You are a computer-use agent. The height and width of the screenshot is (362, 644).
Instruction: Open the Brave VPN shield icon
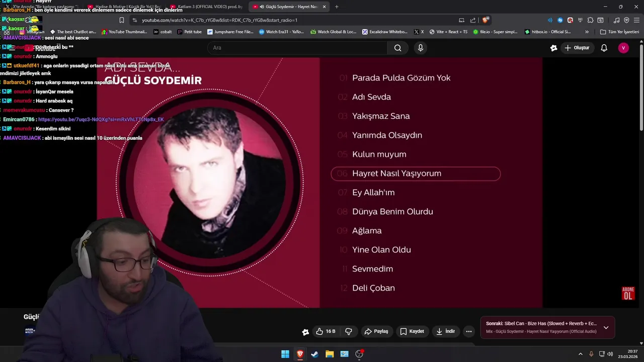point(626,20)
